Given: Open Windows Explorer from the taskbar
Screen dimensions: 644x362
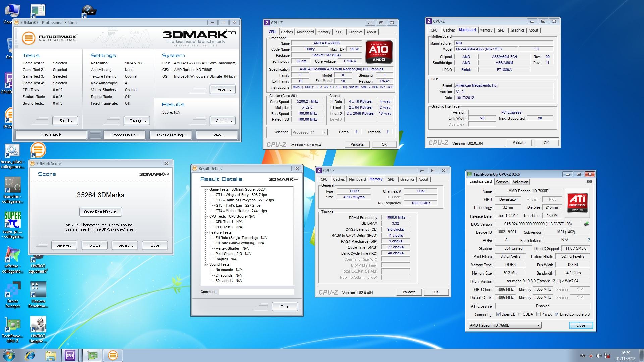Looking at the screenshot, I should (x=50, y=355).
